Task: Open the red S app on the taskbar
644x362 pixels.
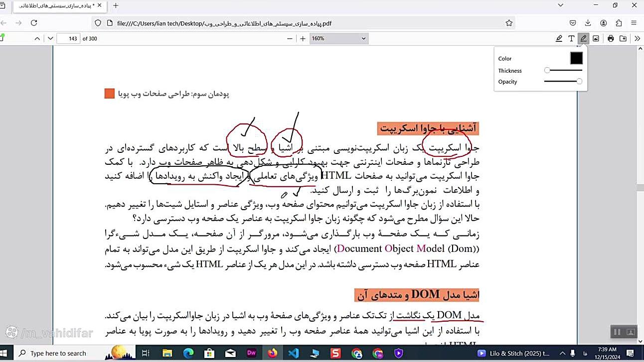Action: (335, 354)
